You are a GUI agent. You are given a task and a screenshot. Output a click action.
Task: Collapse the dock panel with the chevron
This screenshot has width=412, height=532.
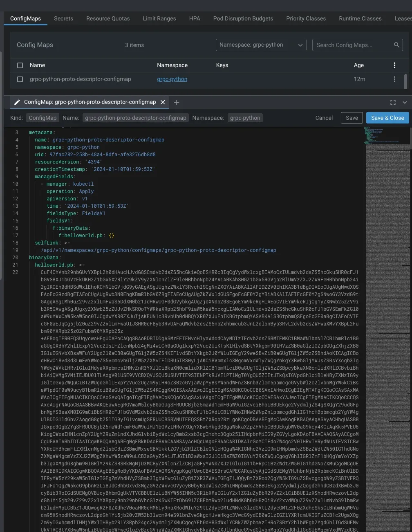tap(405, 102)
